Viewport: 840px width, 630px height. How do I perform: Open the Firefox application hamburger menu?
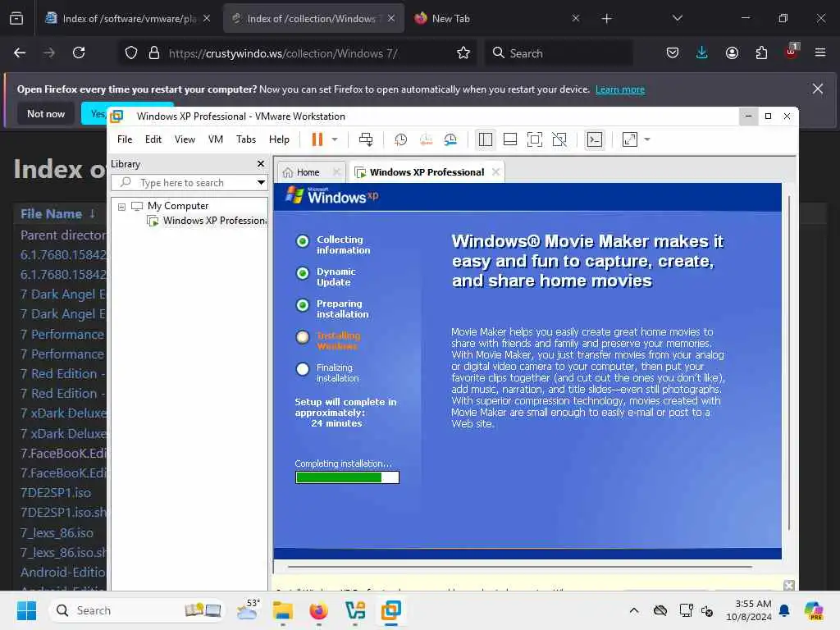[820, 52]
